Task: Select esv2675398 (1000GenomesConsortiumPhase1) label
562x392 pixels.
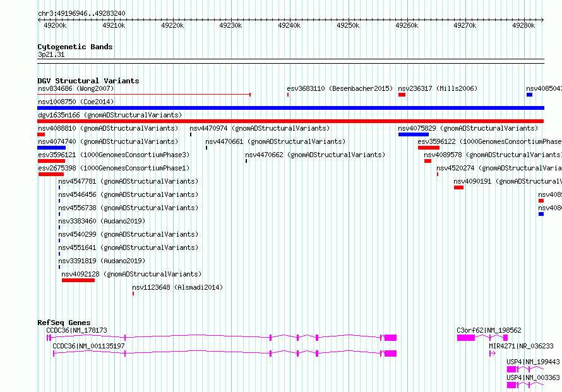Action: tap(114, 168)
